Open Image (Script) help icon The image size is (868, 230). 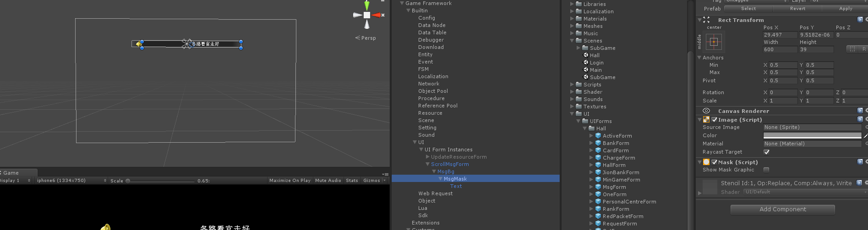(x=860, y=119)
